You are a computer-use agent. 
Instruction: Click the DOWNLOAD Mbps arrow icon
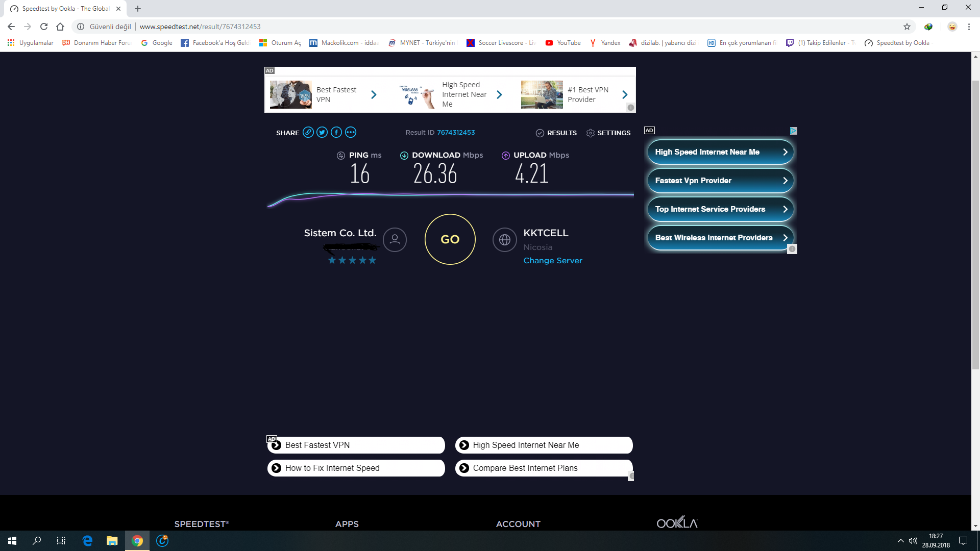pyautogui.click(x=404, y=156)
